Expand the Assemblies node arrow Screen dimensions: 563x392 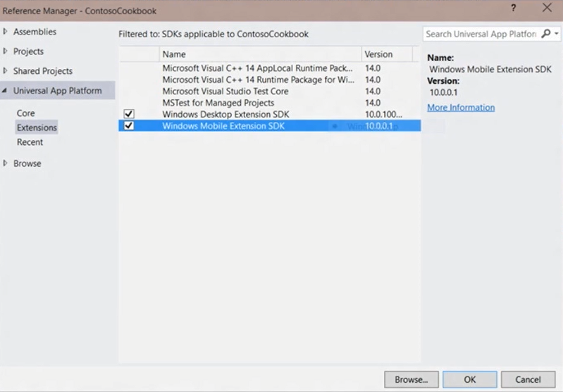(x=5, y=32)
